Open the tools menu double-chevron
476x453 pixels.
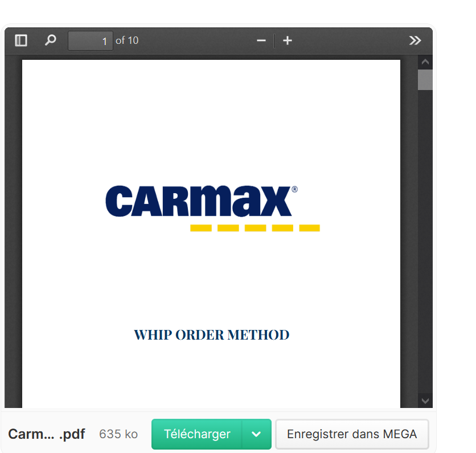tap(415, 40)
